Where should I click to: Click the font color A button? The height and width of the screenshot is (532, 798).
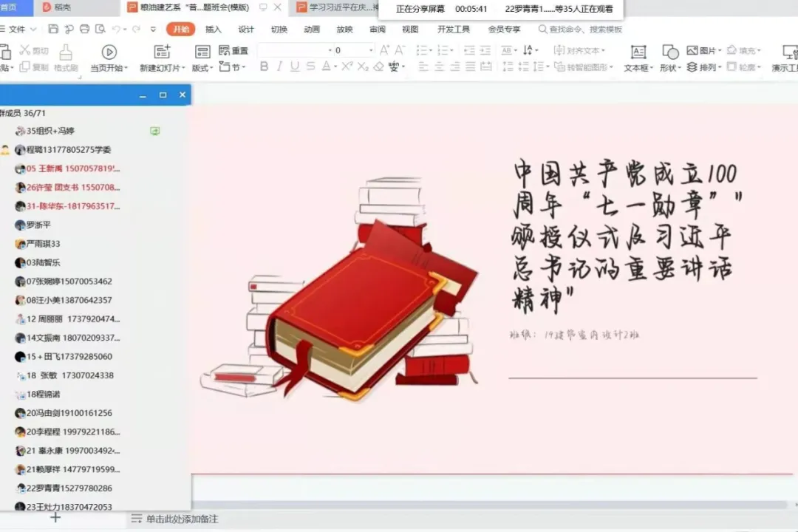327,66
